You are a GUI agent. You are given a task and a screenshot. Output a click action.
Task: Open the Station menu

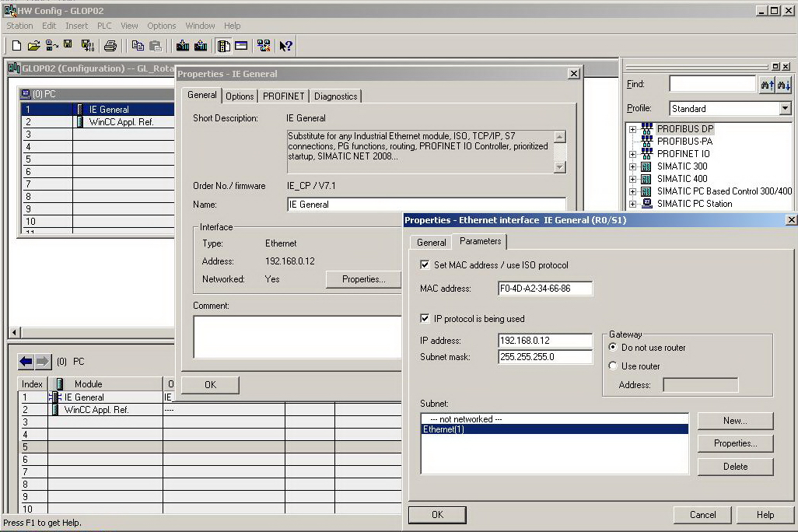pos(19,26)
